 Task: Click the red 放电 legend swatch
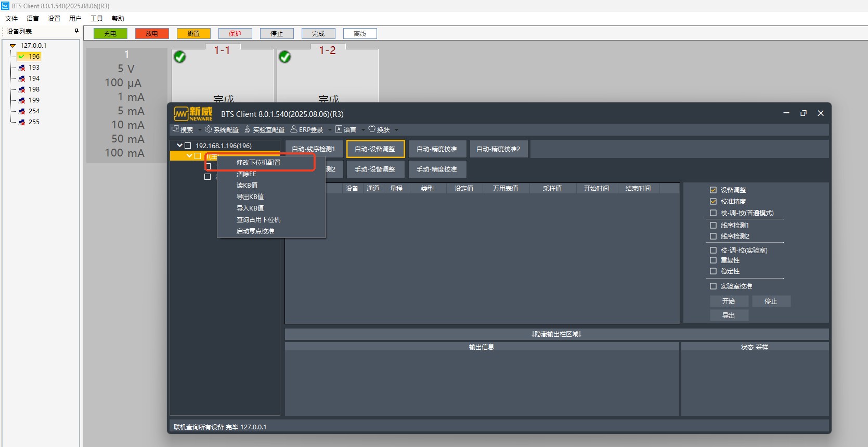(x=152, y=34)
